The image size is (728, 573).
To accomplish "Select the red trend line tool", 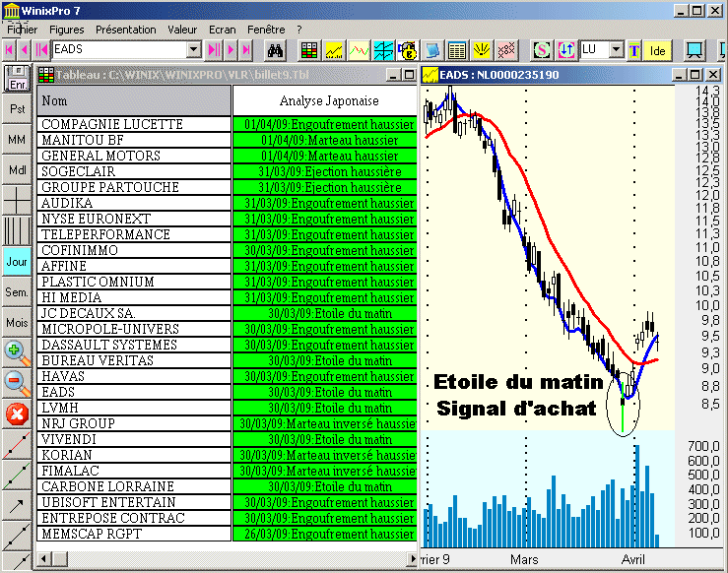I will point(17,444).
